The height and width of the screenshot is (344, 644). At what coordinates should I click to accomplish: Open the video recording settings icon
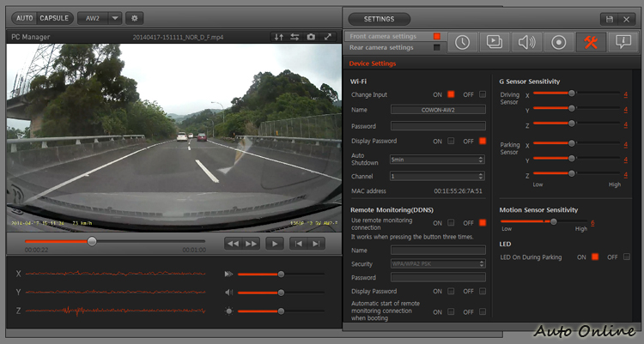coord(495,42)
